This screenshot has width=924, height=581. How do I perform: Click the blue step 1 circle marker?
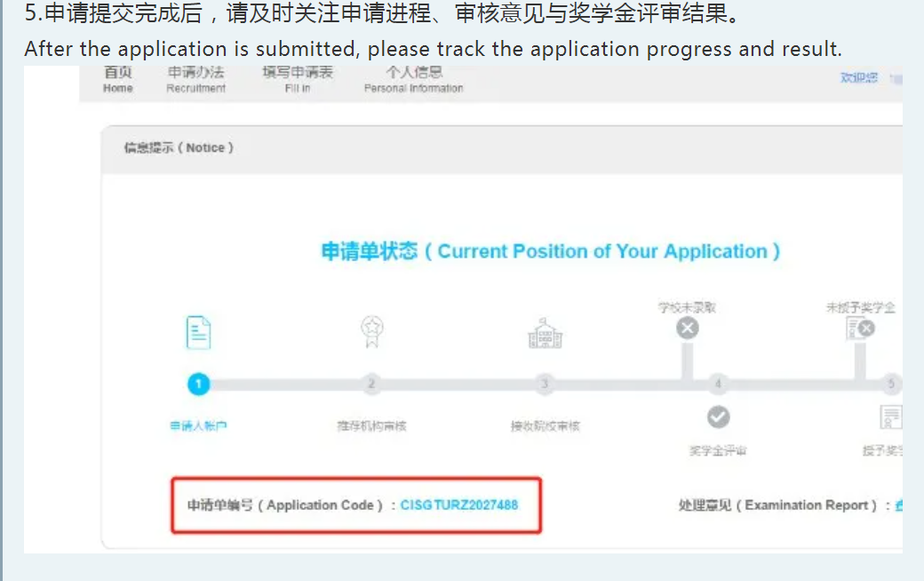click(x=198, y=384)
